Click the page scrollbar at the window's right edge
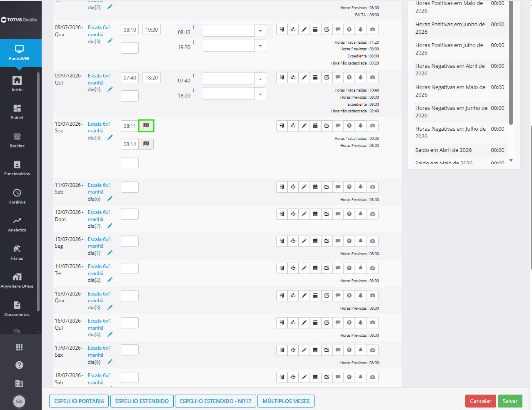 click(x=531, y=197)
